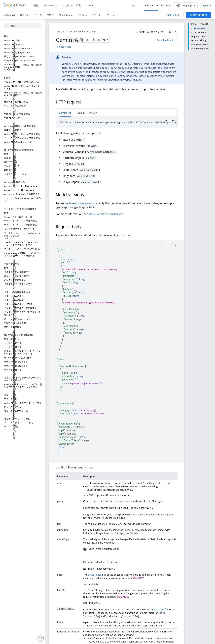The width and height of the screenshot is (215, 644).
Task: Jump to Sample requests in page contents
Action: click(199, 44)
